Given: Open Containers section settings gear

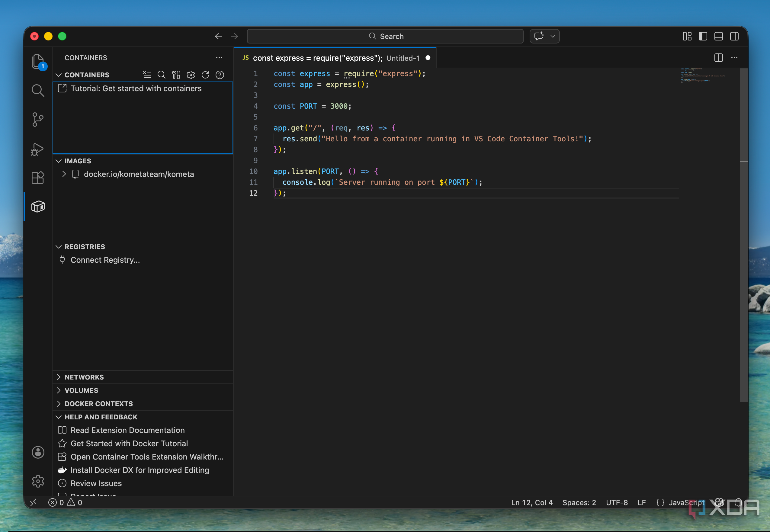Looking at the screenshot, I should click(x=191, y=75).
